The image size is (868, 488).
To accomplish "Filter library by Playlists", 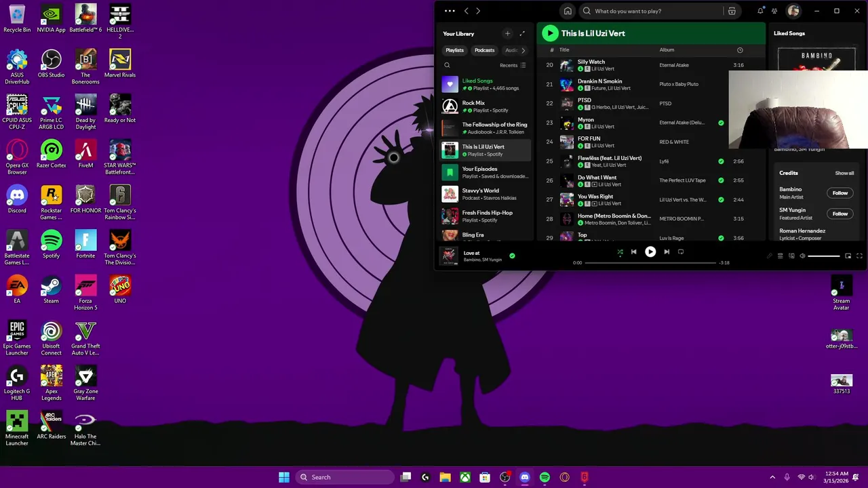I will (454, 50).
